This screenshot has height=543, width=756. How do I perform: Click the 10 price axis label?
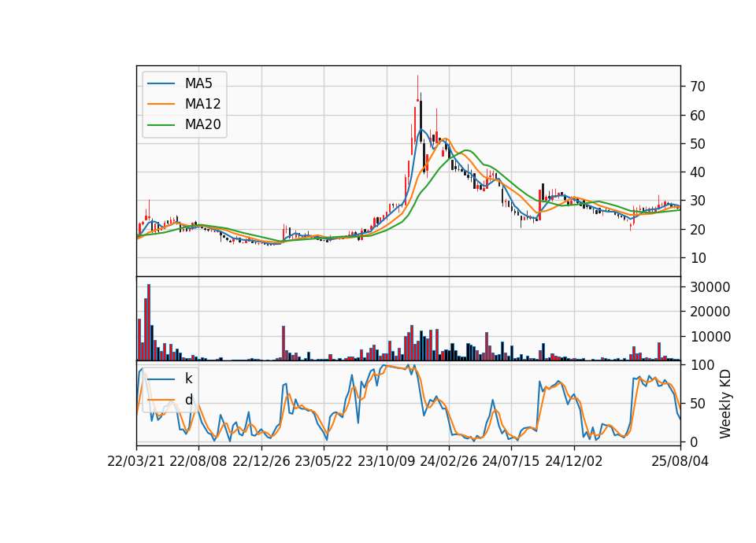tap(698, 258)
